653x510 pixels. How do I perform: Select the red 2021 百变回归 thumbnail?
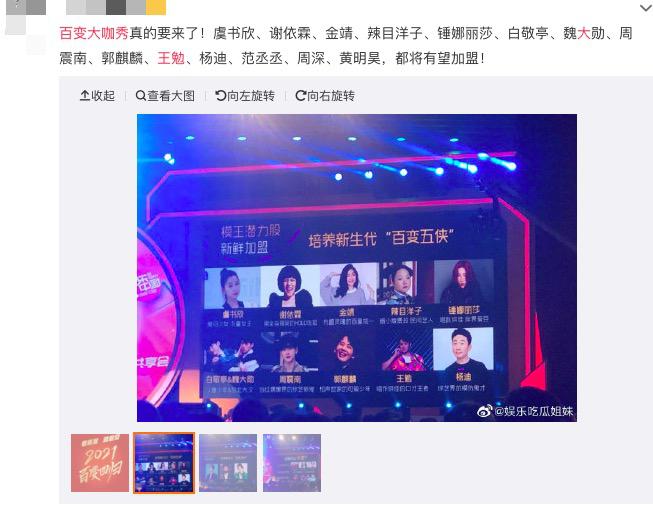coord(100,463)
